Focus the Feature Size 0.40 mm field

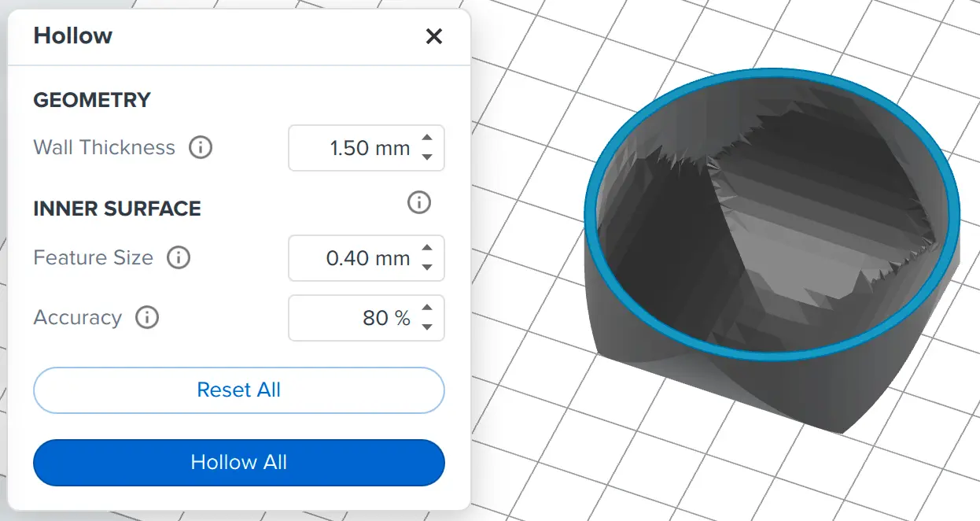click(367, 258)
